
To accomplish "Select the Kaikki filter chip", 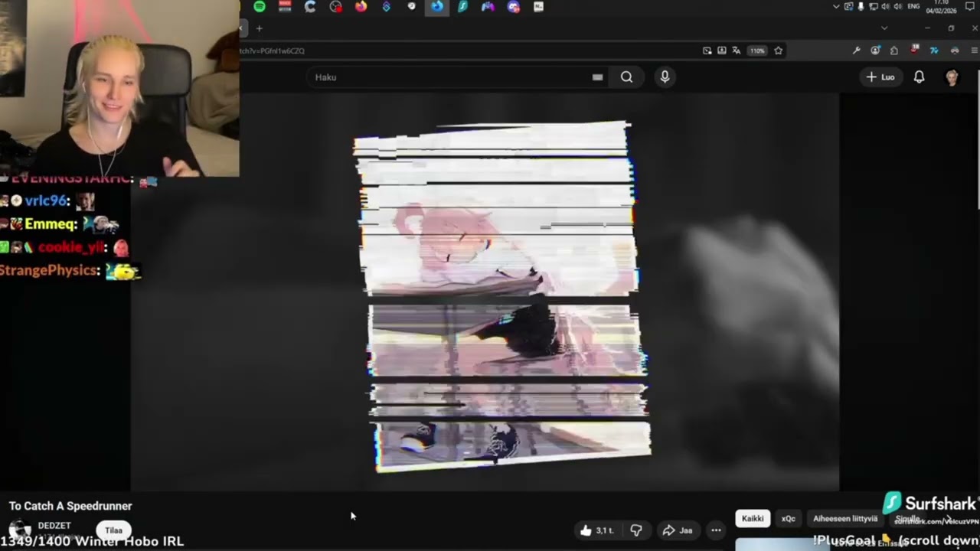I will (753, 518).
